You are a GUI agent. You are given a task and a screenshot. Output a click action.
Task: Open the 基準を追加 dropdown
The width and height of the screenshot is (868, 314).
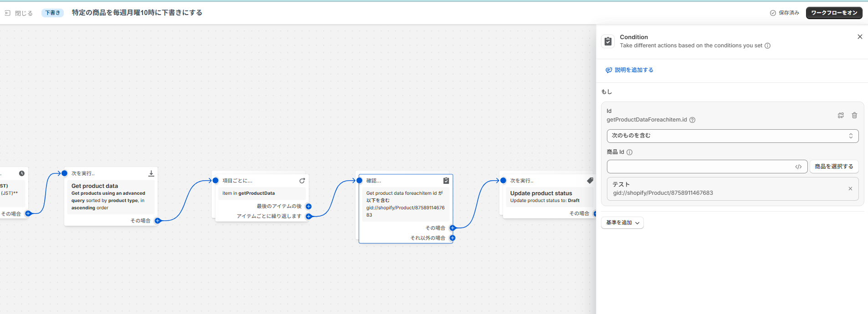click(x=622, y=223)
